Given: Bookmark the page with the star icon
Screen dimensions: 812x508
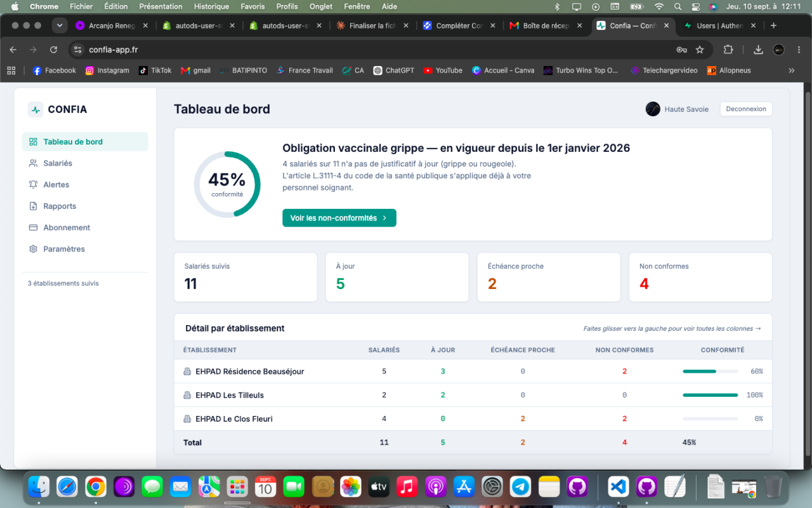Looking at the screenshot, I should click(700, 50).
